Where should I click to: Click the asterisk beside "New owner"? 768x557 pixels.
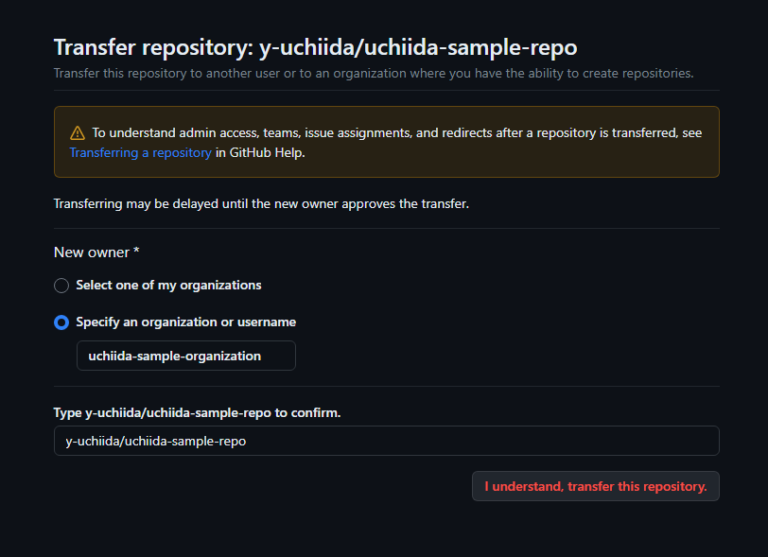[x=136, y=251]
